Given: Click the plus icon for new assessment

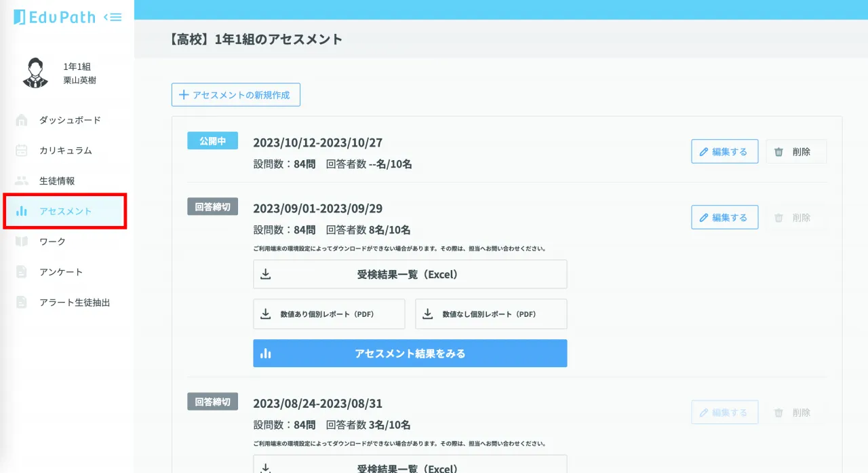Looking at the screenshot, I should point(183,95).
